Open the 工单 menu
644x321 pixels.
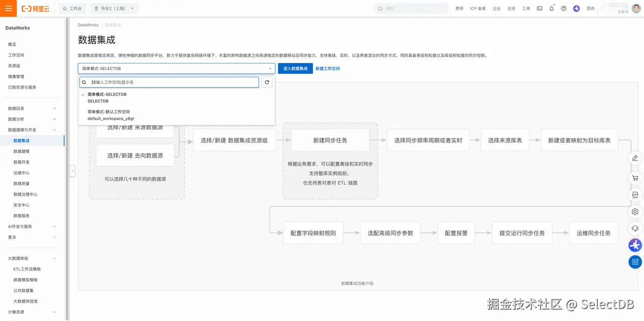pos(526,9)
